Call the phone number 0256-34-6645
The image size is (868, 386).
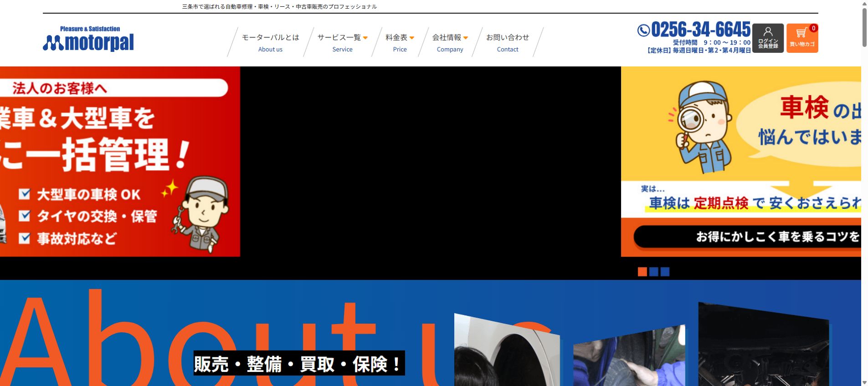click(x=701, y=30)
